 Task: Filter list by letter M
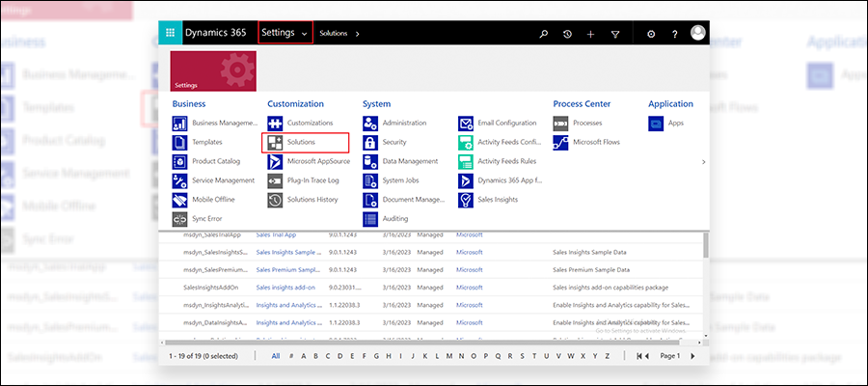tap(449, 356)
